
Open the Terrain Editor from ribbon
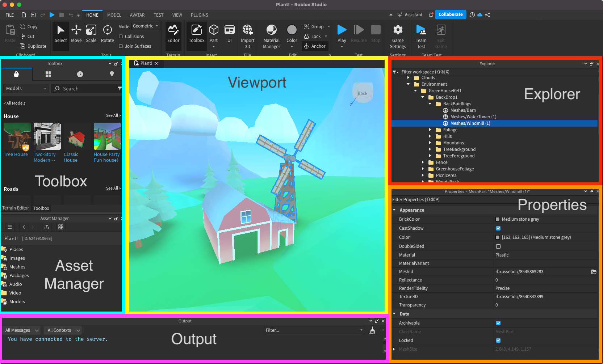click(x=173, y=34)
